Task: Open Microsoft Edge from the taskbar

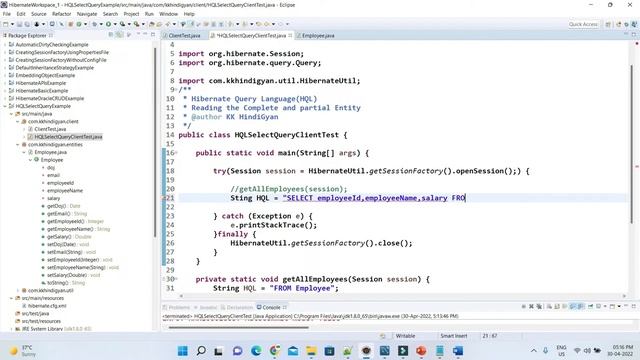Action: coord(256,351)
